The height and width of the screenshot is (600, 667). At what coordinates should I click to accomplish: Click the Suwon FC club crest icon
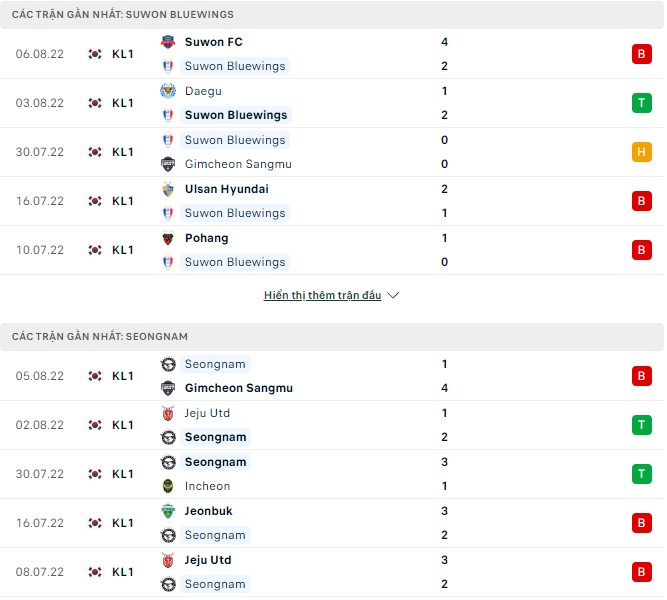(x=168, y=42)
